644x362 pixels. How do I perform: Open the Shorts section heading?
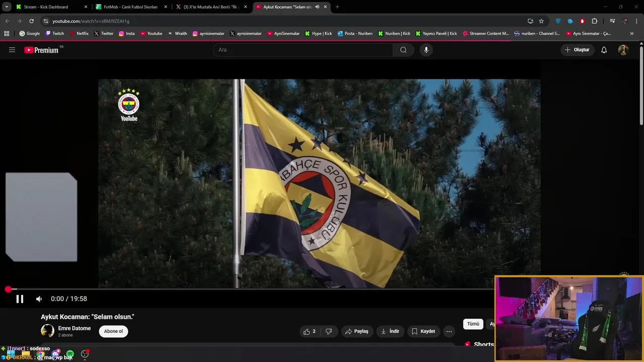point(484,344)
